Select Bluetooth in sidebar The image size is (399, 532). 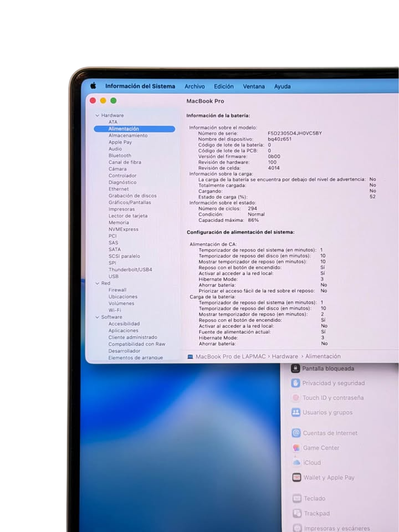click(x=120, y=155)
